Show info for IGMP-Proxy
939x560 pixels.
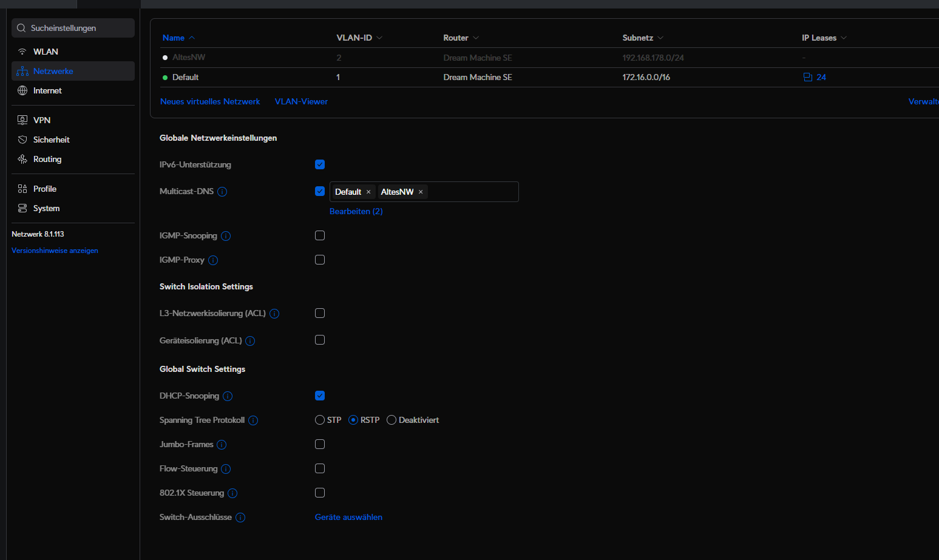coord(213,260)
